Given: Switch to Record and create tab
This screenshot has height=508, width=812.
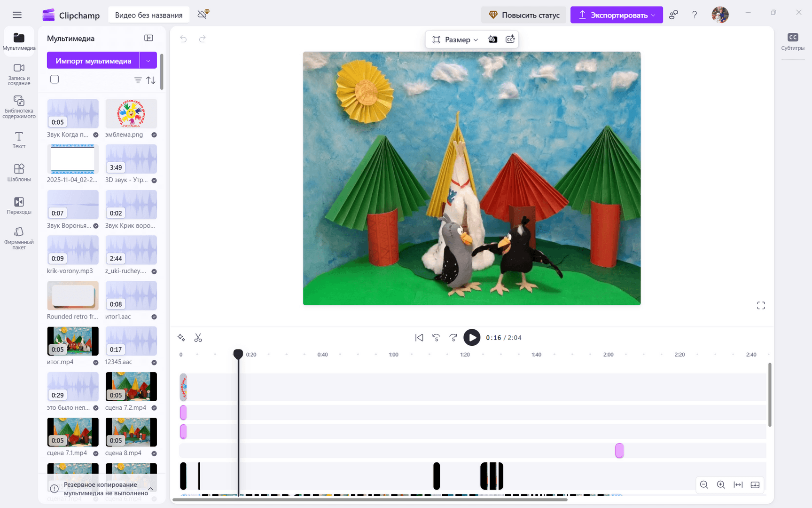Looking at the screenshot, I should pos(19,74).
